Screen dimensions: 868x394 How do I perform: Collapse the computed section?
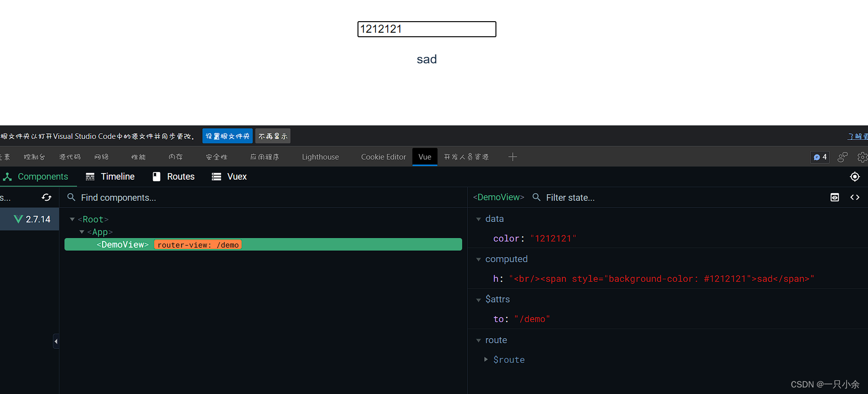click(478, 260)
